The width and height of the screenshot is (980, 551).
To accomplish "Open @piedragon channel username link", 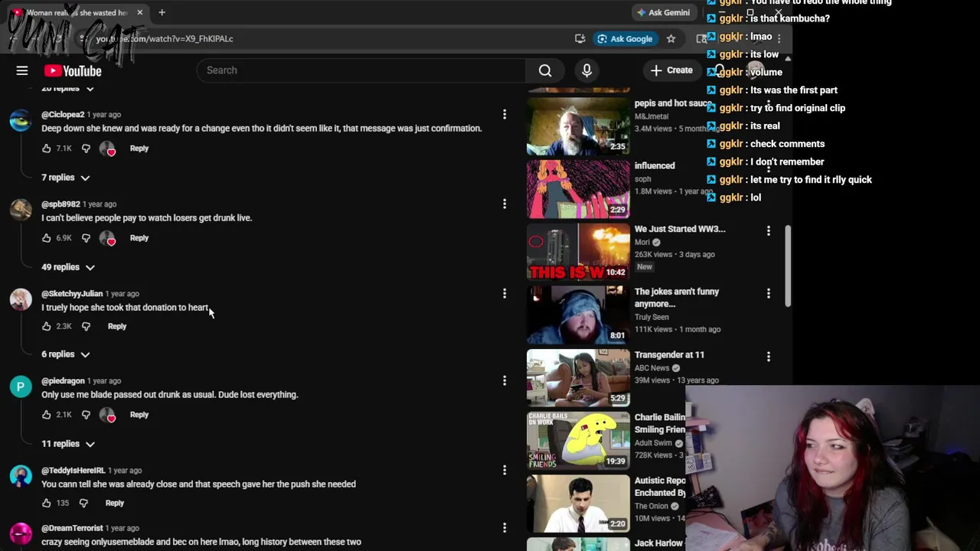I will coord(63,381).
